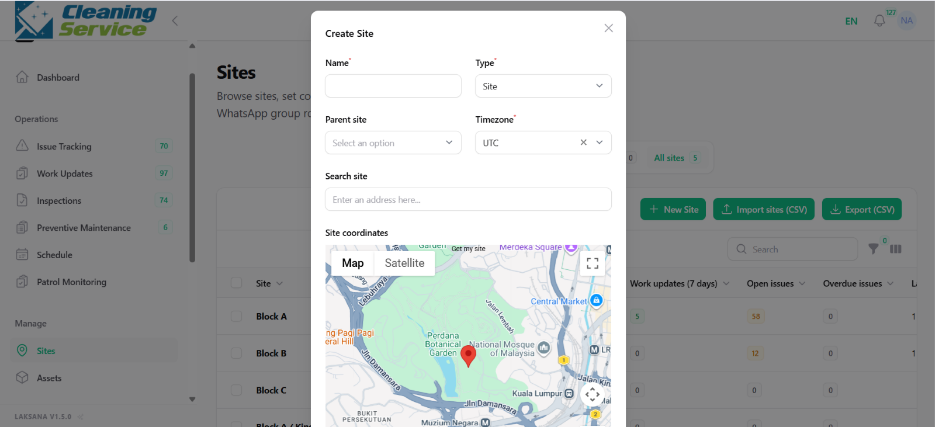Toggle the select-all checkbox in table header
Screen dimensions: 936x427
point(236,283)
